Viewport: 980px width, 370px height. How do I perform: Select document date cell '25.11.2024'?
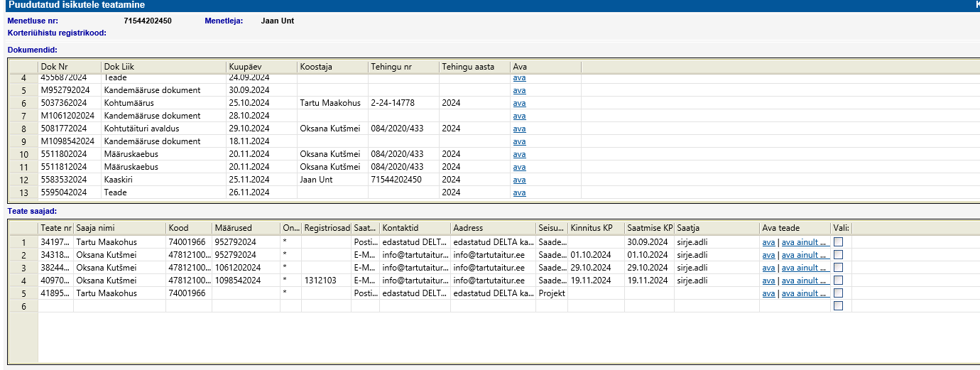(x=261, y=180)
